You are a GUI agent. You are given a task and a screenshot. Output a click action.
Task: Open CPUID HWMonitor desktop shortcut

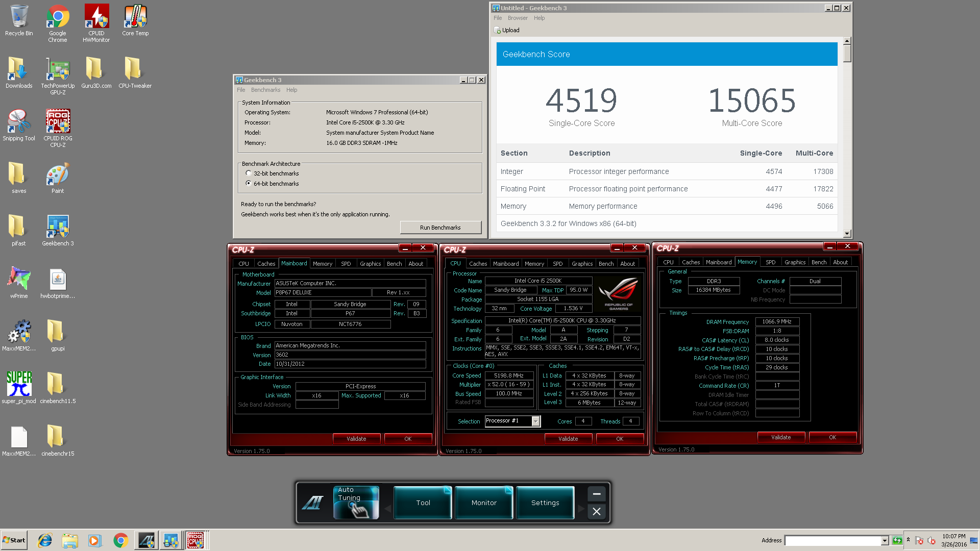coord(96,23)
